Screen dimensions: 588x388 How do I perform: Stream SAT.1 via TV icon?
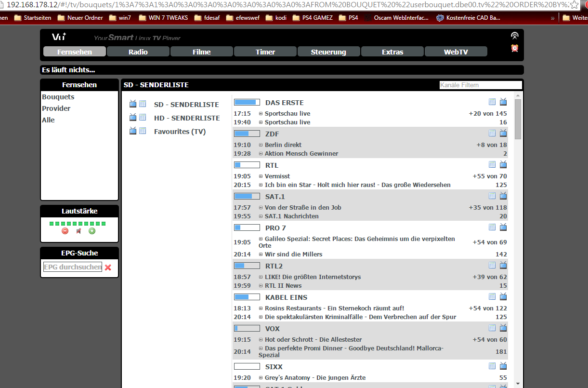coord(503,196)
